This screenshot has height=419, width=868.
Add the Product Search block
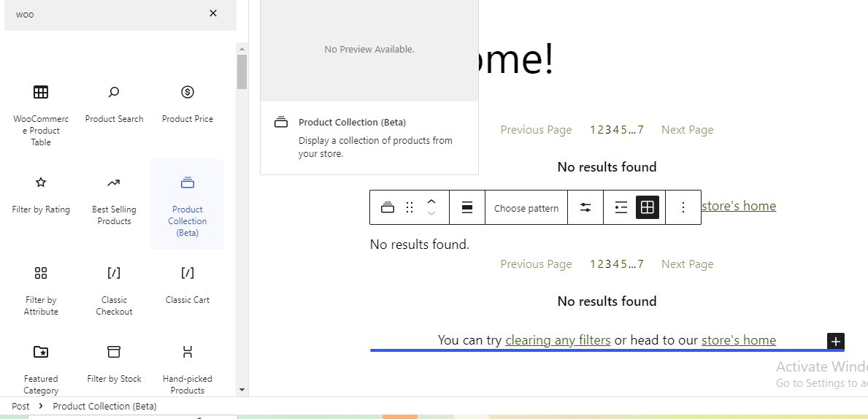click(x=114, y=104)
